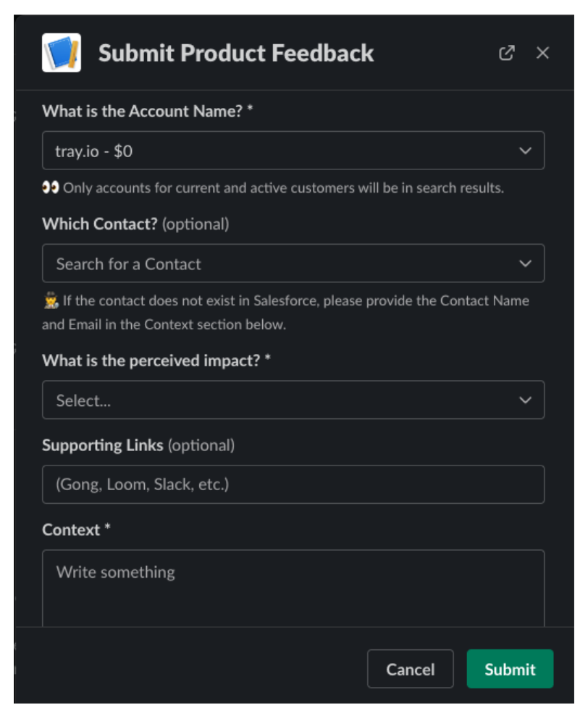Focus the Supporting Links input field
The image size is (588, 724).
tap(293, 484)
